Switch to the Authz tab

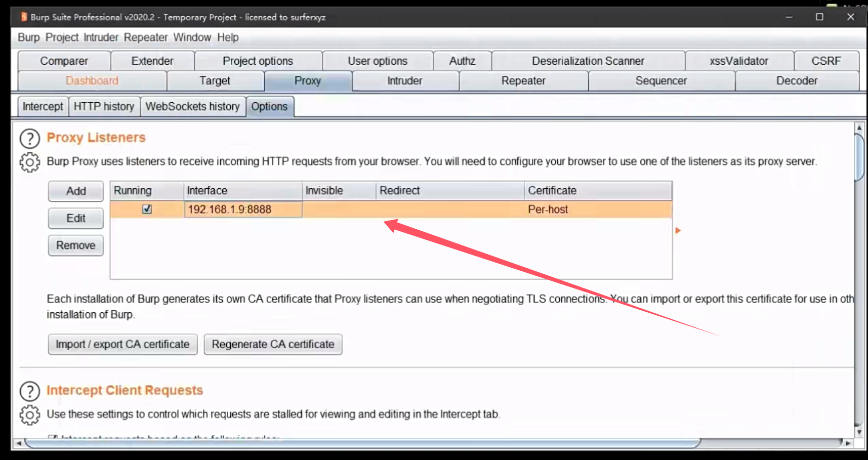[463, 61]
